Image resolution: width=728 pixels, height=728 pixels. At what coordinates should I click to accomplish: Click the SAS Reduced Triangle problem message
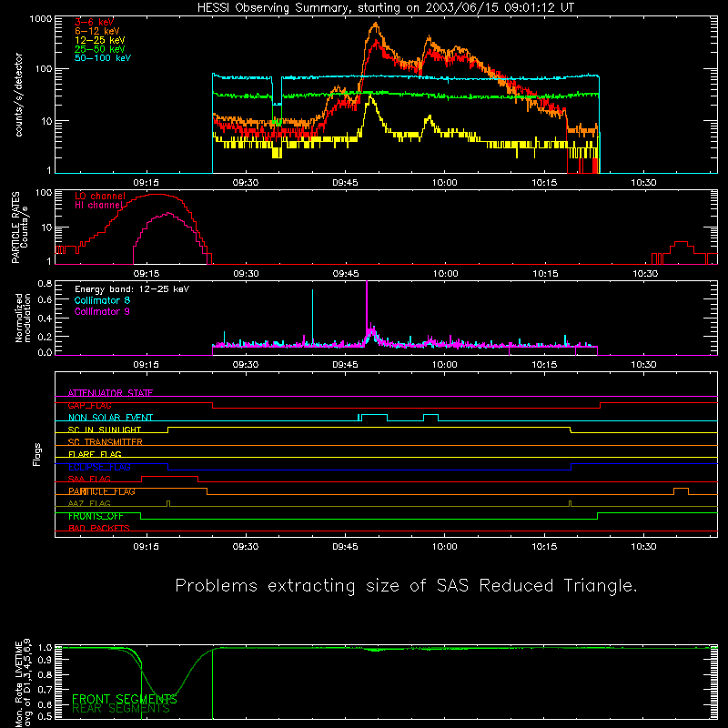406,586
